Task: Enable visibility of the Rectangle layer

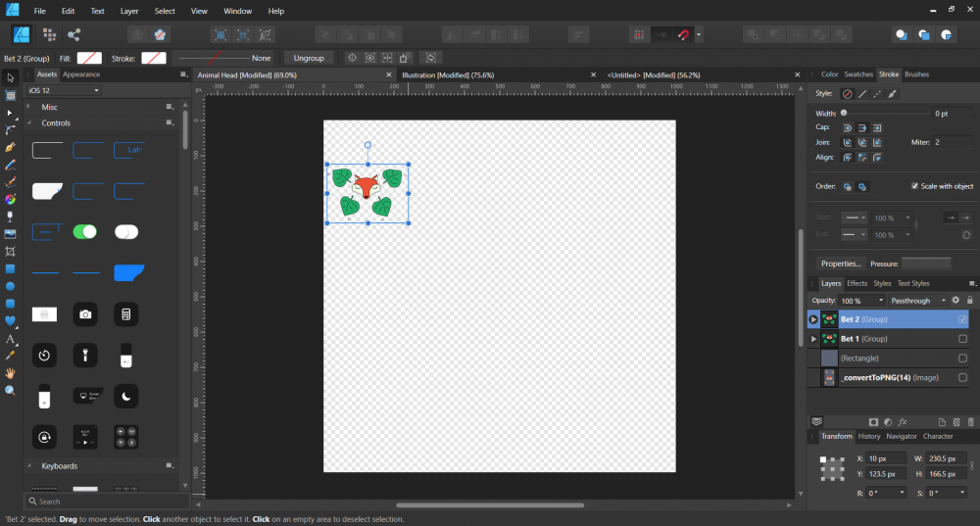Action: (962, 359)
